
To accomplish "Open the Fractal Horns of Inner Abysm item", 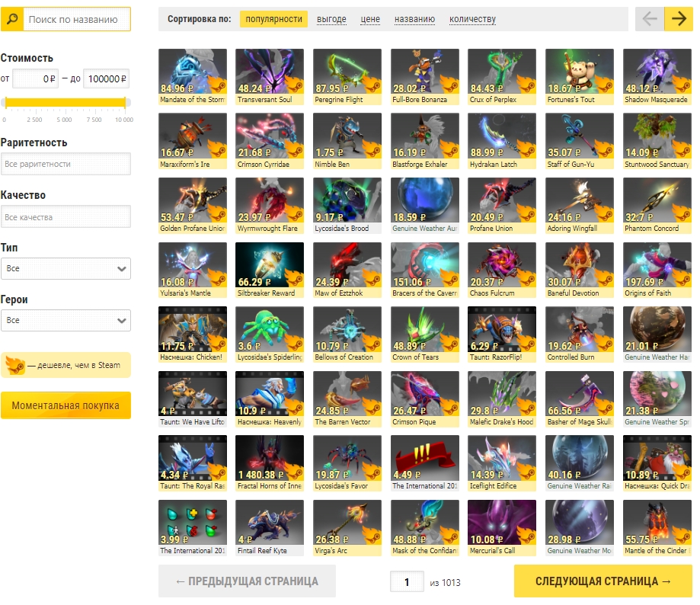I will coord(270,463).
